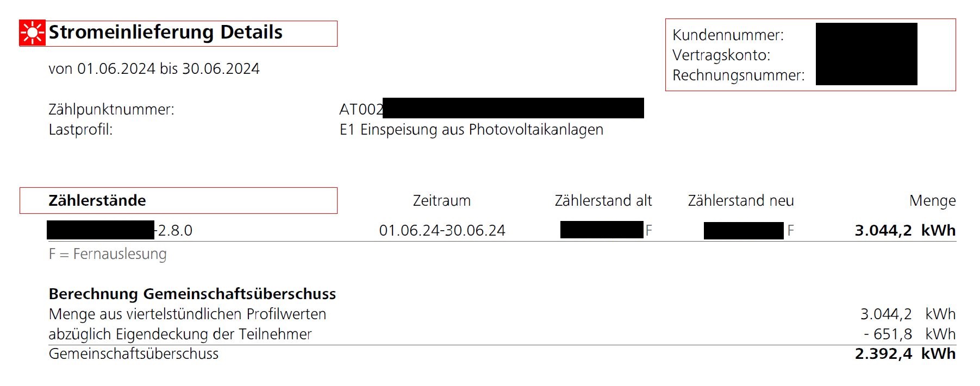Click the red sun icon
The height and width of the screenshot is (386, 980).
point(32,33)
